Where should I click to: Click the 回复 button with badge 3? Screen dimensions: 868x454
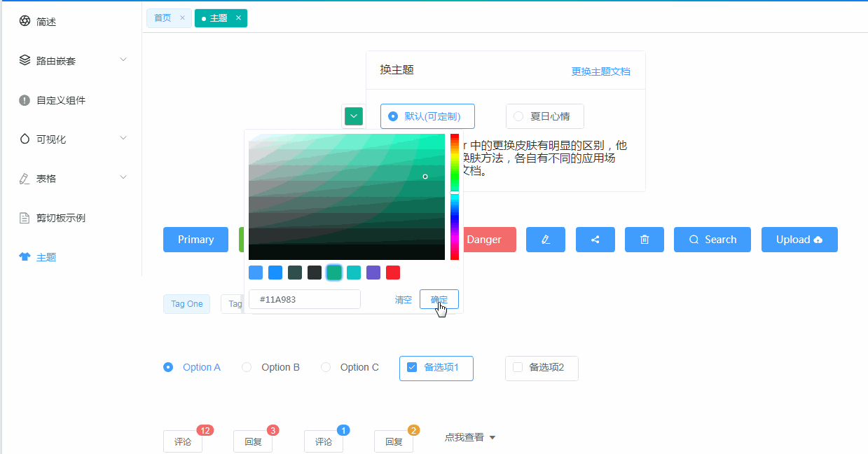tap(253, 441)
